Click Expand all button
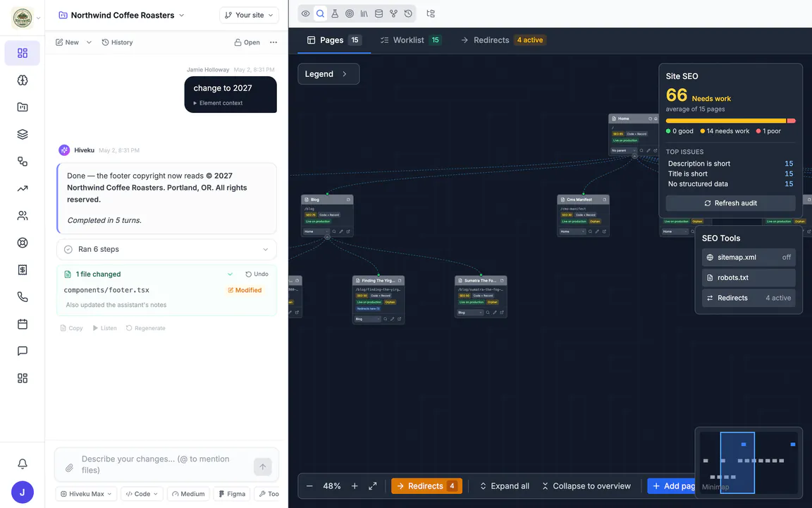This screenshot has width=812, height=508. (x=505, y=486)
